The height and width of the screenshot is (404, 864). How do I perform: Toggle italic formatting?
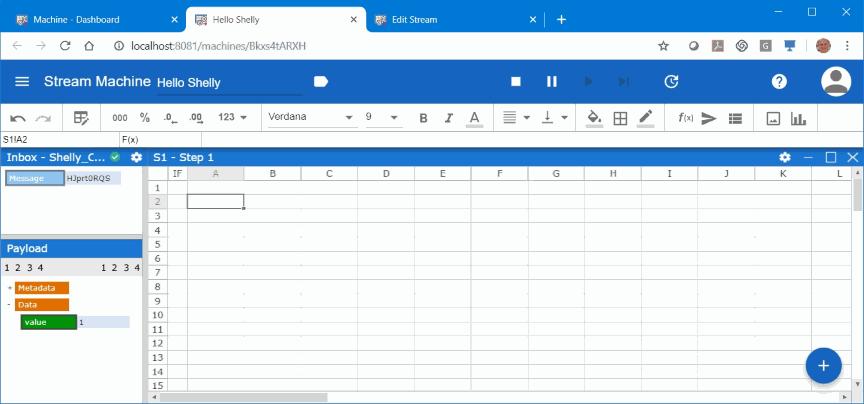(449, 118)
